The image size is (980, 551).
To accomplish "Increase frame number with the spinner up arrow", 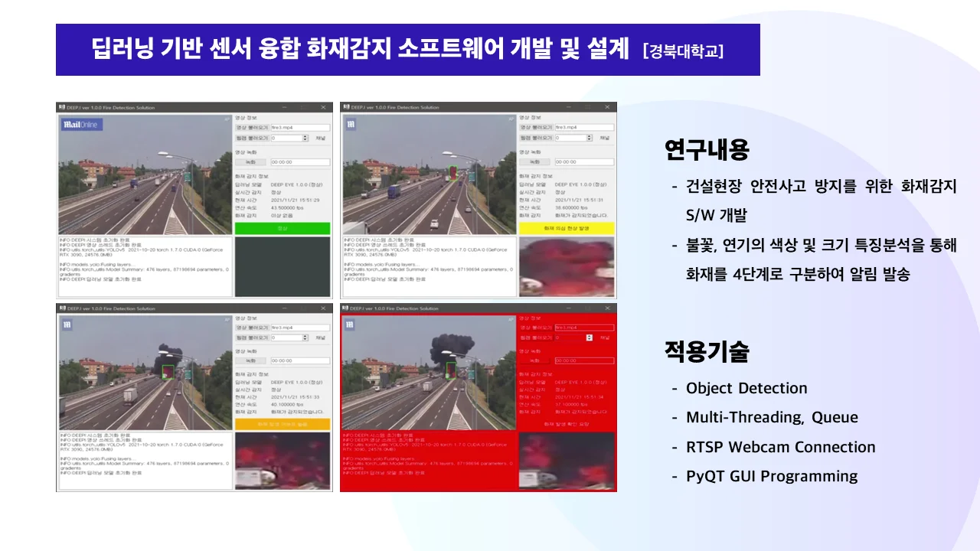I will click(x=305, y=136).
